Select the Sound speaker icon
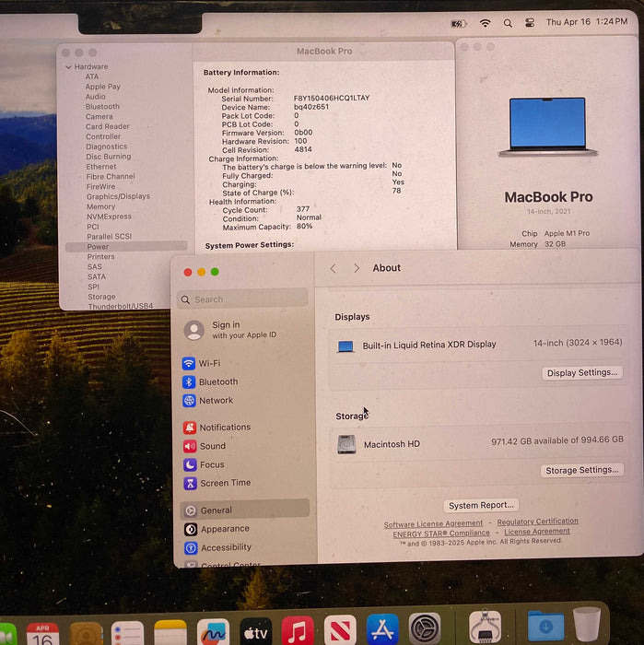 click(190, 446)
